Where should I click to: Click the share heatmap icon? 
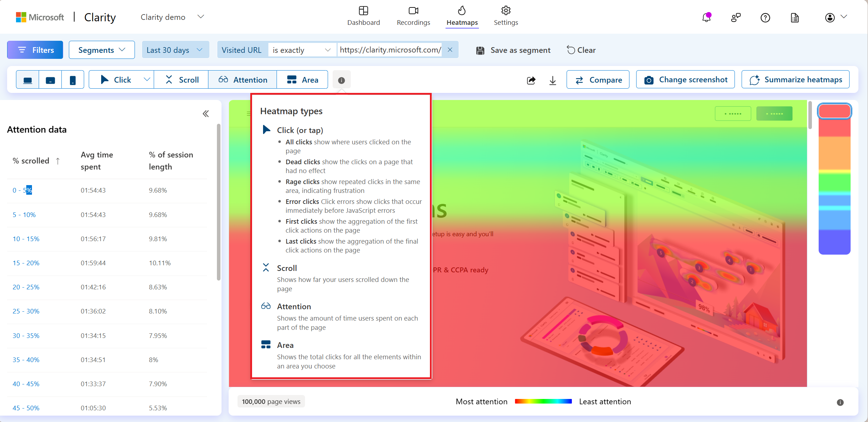pyautogui.click(x=531, y=80)
